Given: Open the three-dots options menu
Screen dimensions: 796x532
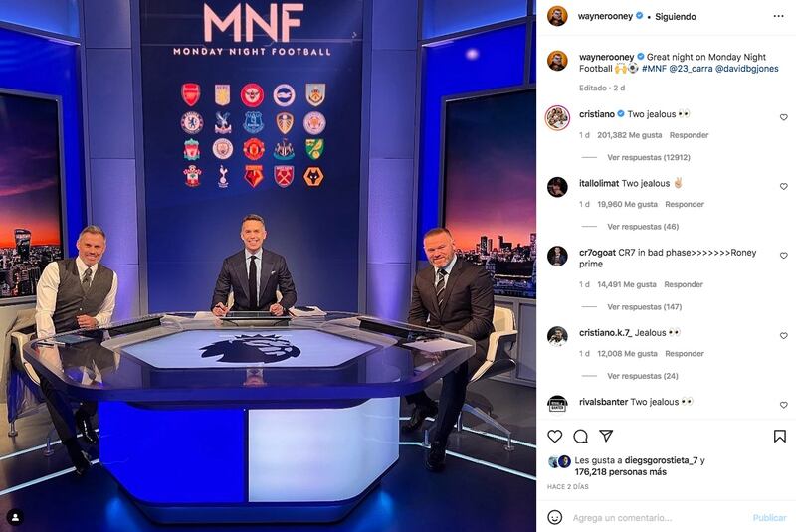Looking at the screenshot, I should point(778,16).
